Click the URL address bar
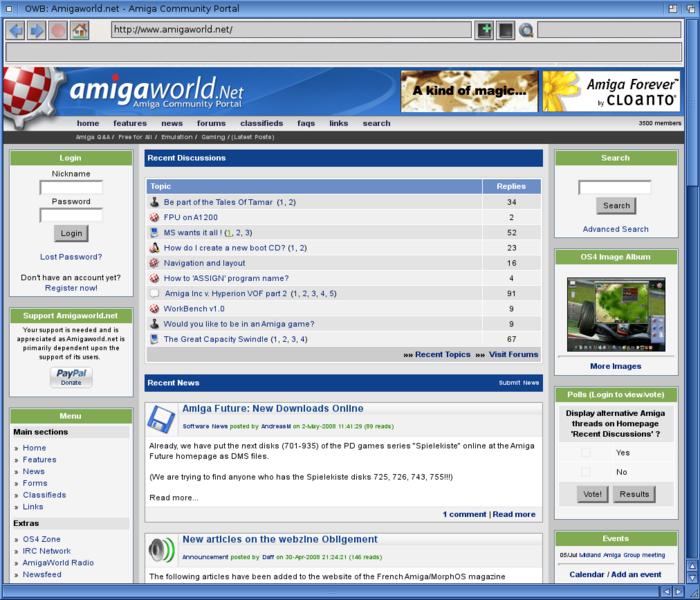 click(x=290, y=30)
